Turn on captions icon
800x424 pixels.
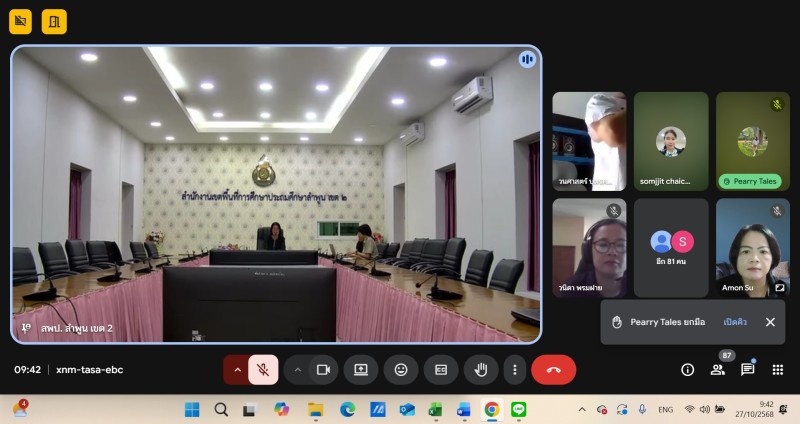(440, 369)
